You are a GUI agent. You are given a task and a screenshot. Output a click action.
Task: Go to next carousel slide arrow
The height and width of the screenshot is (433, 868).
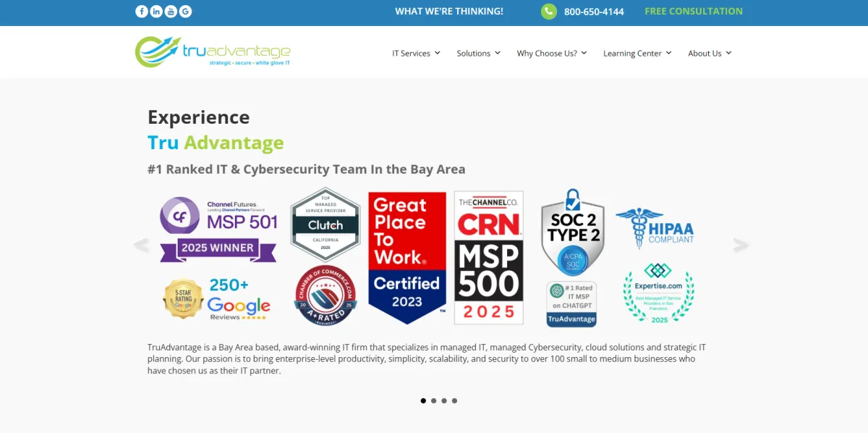click(741, 245)
